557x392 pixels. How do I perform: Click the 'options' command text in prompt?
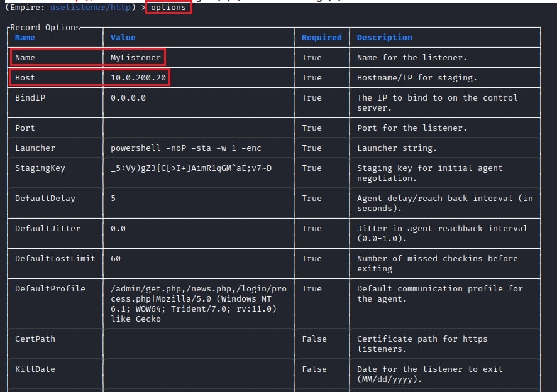click(168, 8)
